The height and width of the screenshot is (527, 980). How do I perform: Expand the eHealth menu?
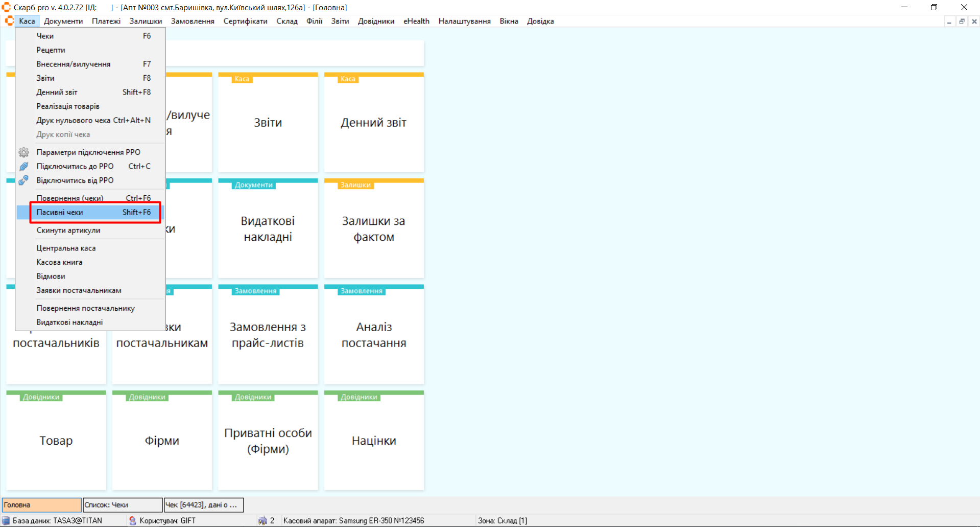point(416,21)
